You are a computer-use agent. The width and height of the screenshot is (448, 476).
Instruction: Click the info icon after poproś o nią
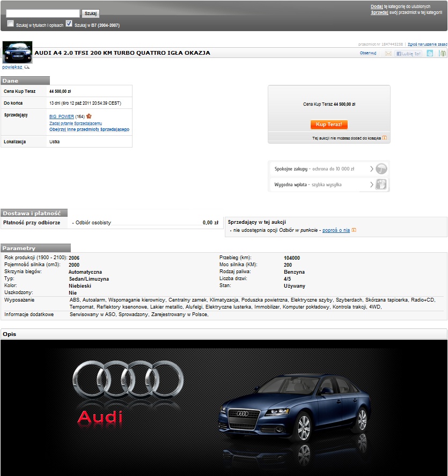354,230
